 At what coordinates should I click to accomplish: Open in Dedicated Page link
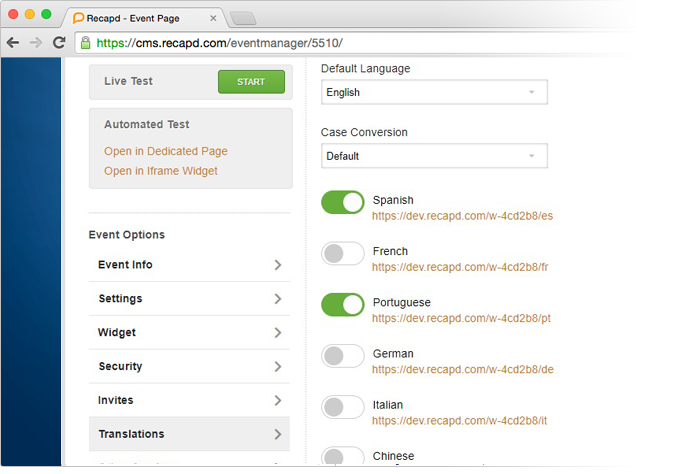pos(166,151)
